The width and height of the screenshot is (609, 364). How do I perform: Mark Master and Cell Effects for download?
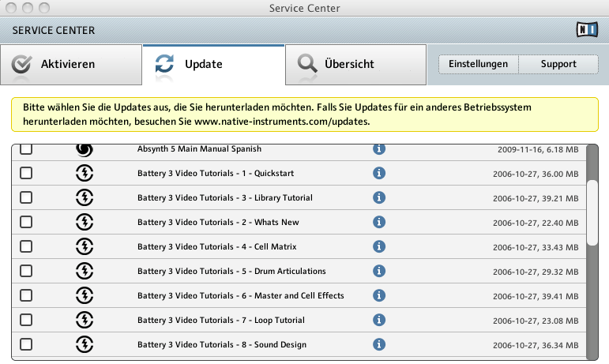pyautogui.click(x=26, y=295)
